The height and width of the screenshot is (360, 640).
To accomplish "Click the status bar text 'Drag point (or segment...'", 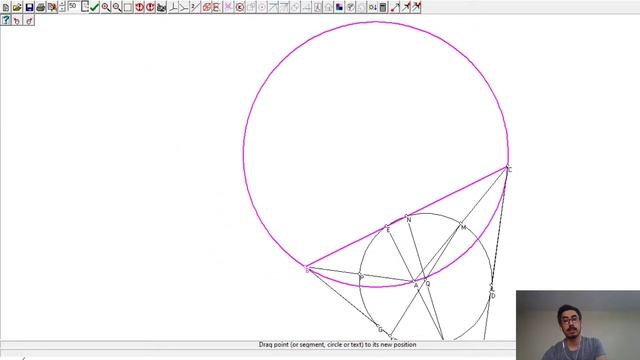I will coord(337,344).
